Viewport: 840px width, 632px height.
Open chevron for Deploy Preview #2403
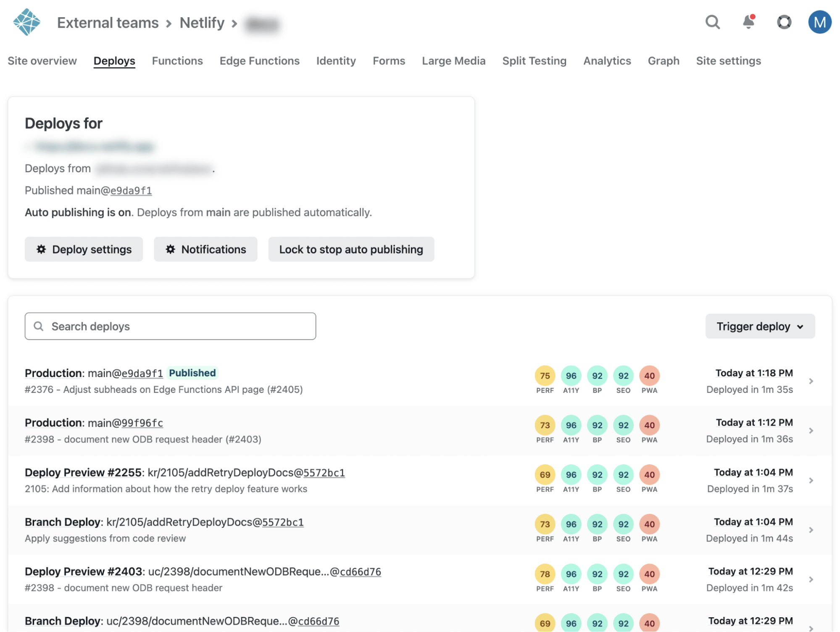[811, 579]
